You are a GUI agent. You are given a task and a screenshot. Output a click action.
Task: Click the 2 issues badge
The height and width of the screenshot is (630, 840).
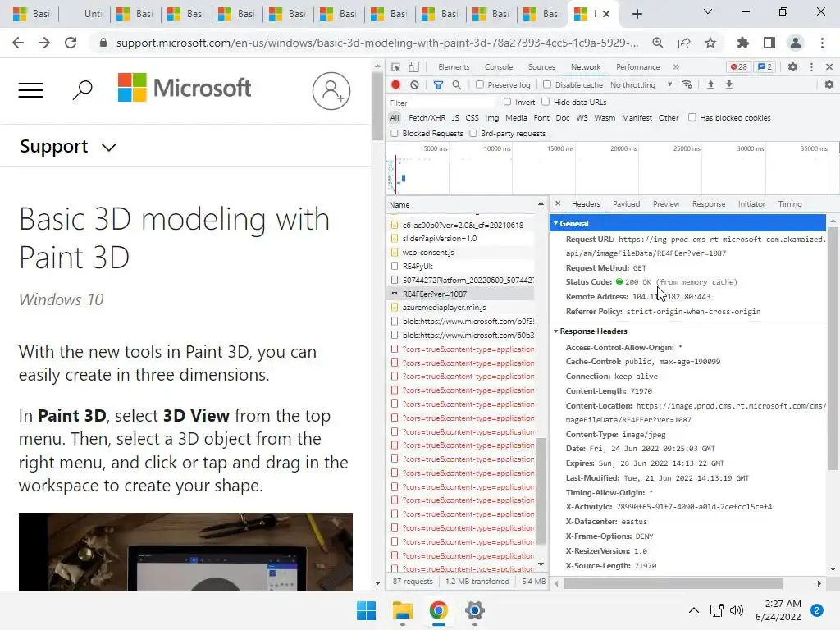765,67
